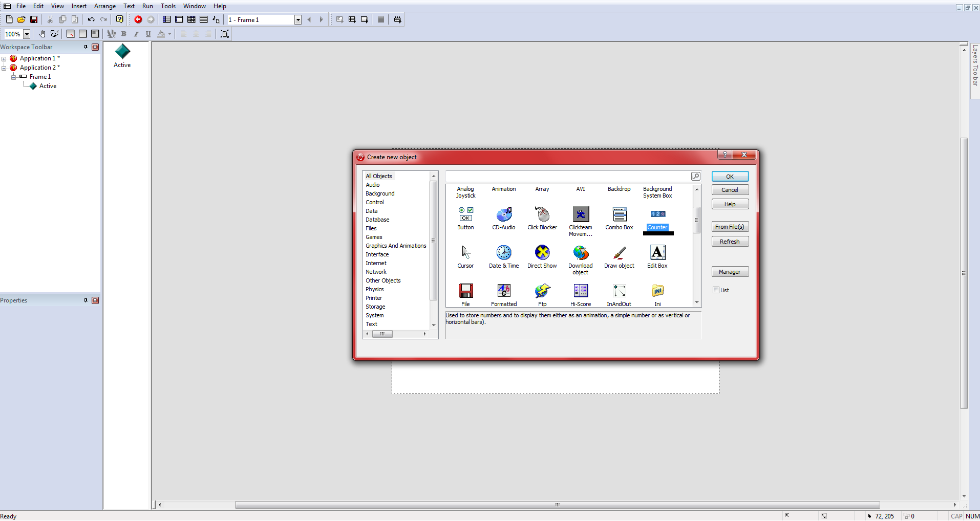The image size is (980, 521).
Task: Open the Run menu
Action: pyautogui.click(x=147, y=6)
